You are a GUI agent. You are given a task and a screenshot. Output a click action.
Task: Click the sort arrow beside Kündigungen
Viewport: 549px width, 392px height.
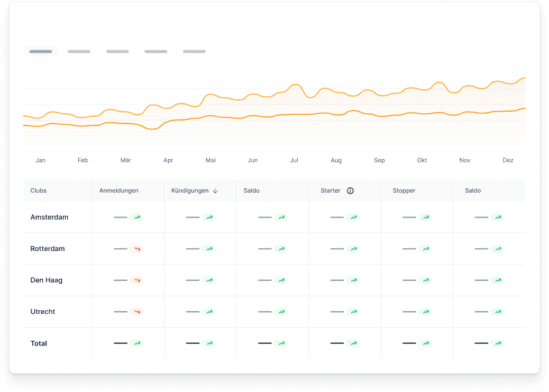215,191
